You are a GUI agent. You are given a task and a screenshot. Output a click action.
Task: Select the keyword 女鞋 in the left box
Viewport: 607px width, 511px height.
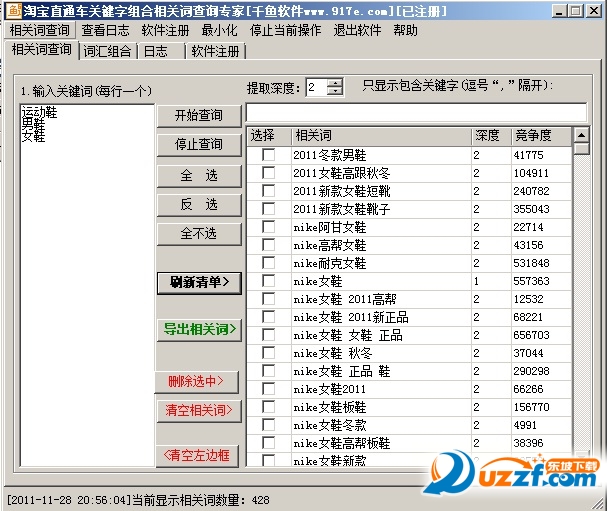click(x=33, y=136)
